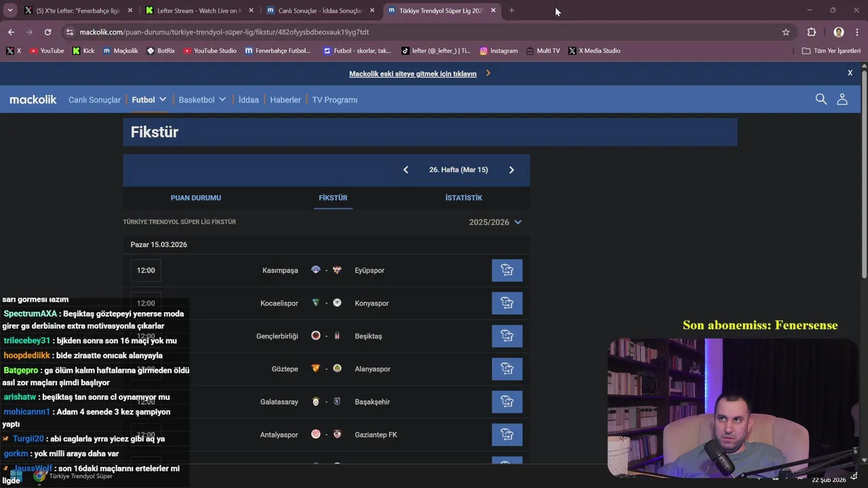Image resolution: width=868 pixels, height=488 pixels.
Task: Open the site search magnifier icon
Action: tap(821, 99)
